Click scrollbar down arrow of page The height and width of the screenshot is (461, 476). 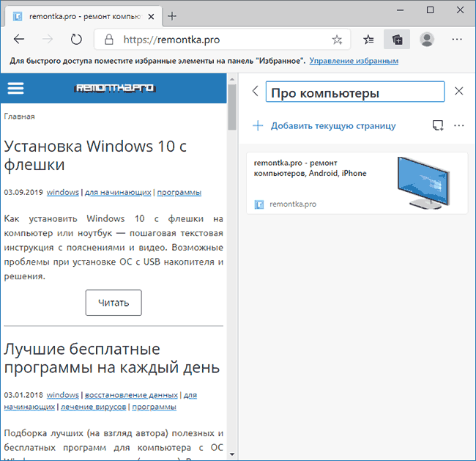232,454
